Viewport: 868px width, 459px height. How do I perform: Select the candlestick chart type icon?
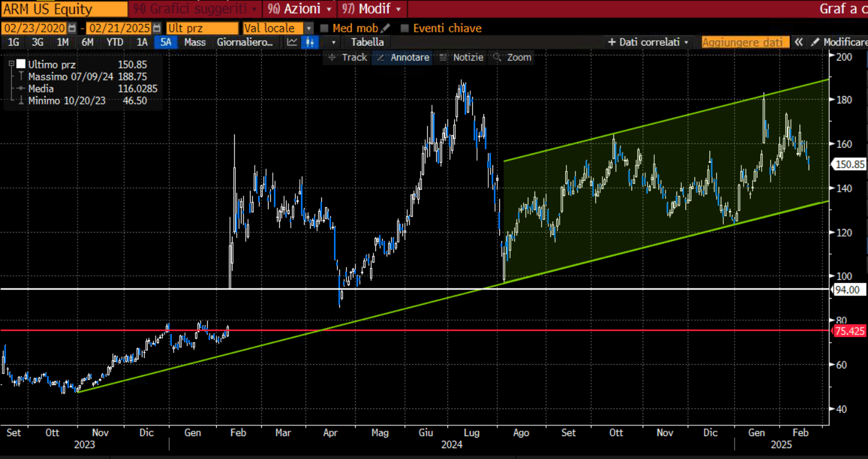[311, 42]
